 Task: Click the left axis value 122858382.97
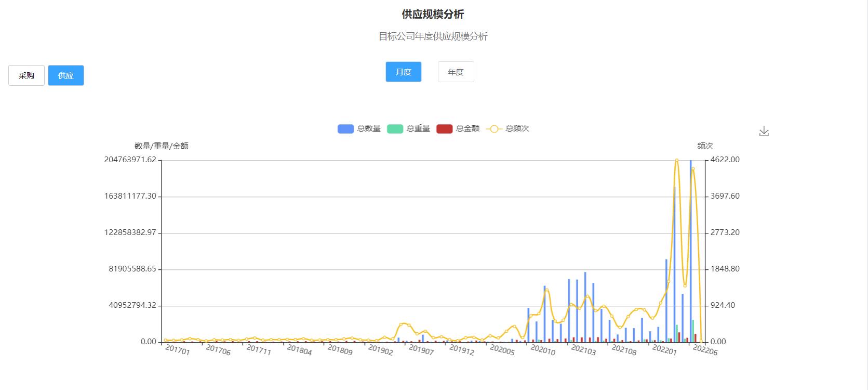(130, 232)
